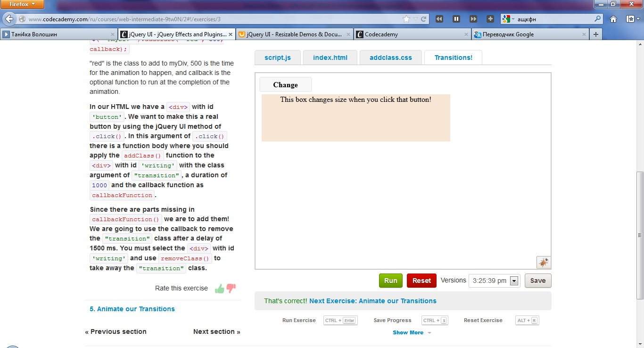Click the "That's correct!" message text
This screenshot has width=644, height=348.
click(286, 301)
